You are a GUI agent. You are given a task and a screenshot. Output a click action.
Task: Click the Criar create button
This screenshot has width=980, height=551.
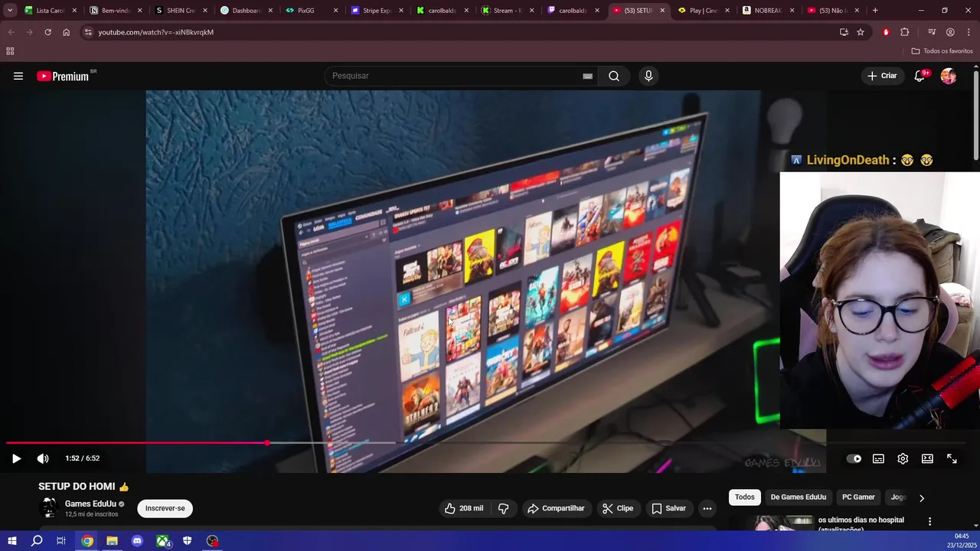[882, 76]
